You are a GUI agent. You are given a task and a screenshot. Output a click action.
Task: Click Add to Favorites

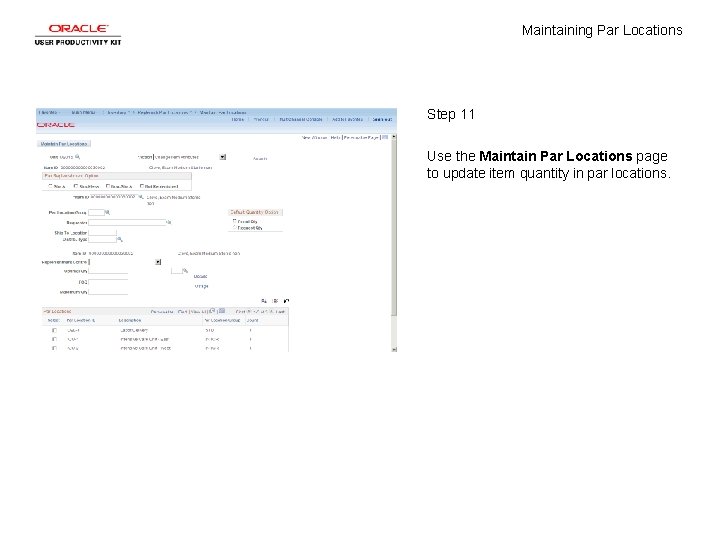click(347, 119)
